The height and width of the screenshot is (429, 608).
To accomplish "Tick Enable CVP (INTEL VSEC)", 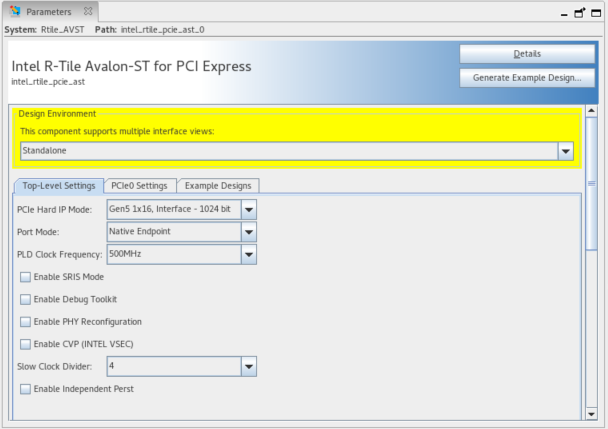I will (x=25, y=344).
